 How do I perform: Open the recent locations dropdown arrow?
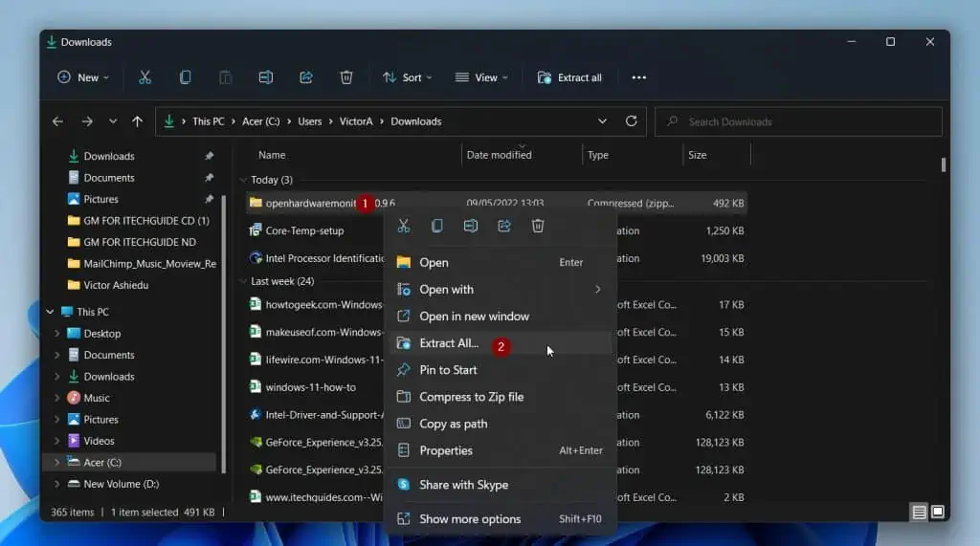coord(113,121)
